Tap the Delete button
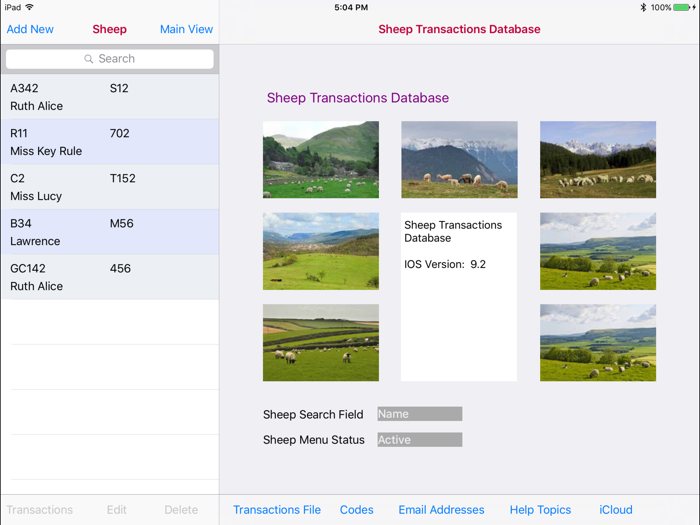The image size is (700, 525). point(181,510)
